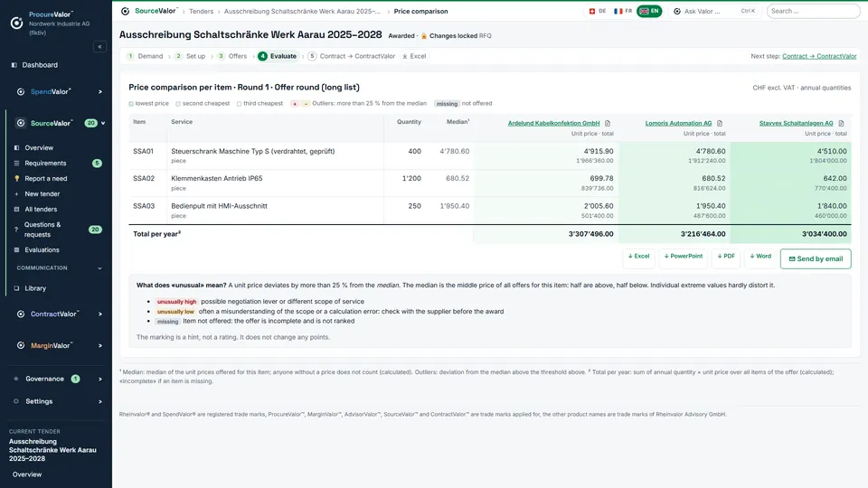
Task: Open Ardelund Kabelkonfektion GmbH supplier link
Action: [x=553, y=124]
